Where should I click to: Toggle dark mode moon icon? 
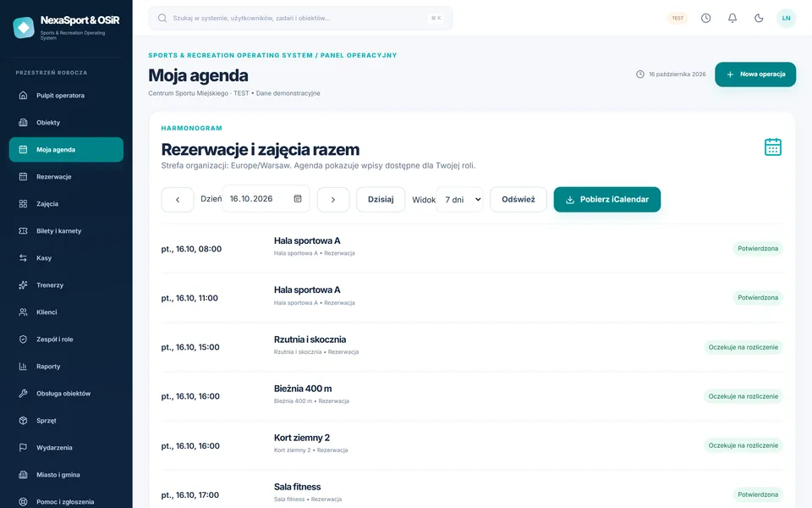tap(759, 18)
